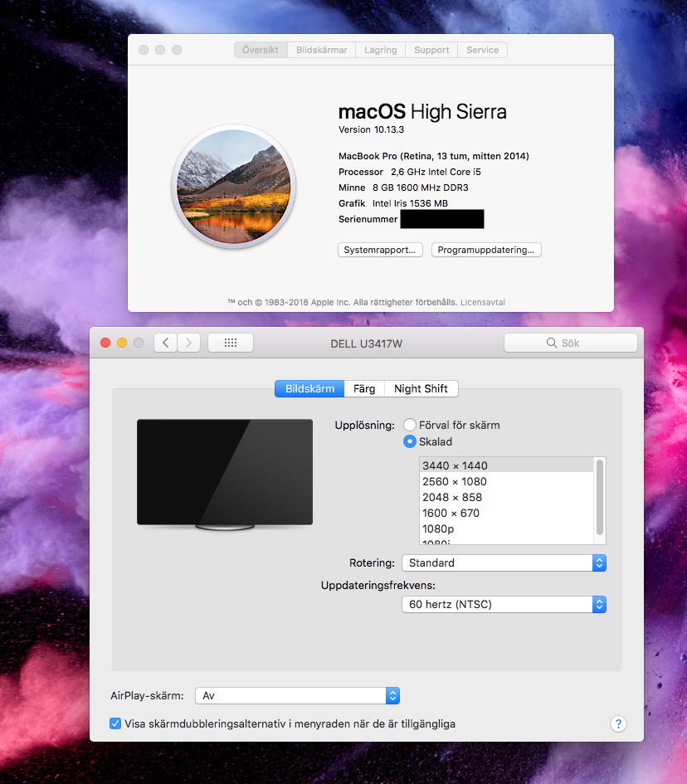687x784 pixels.
Task: Select 'Förval för skärm' resolution option
Action: click(410, 425)
